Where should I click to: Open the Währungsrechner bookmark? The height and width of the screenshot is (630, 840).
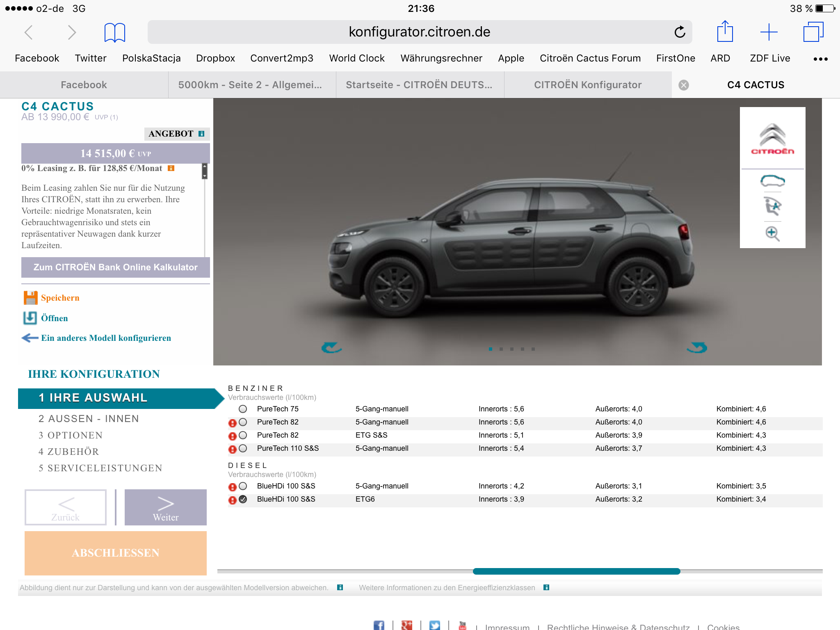coord(441,58)
